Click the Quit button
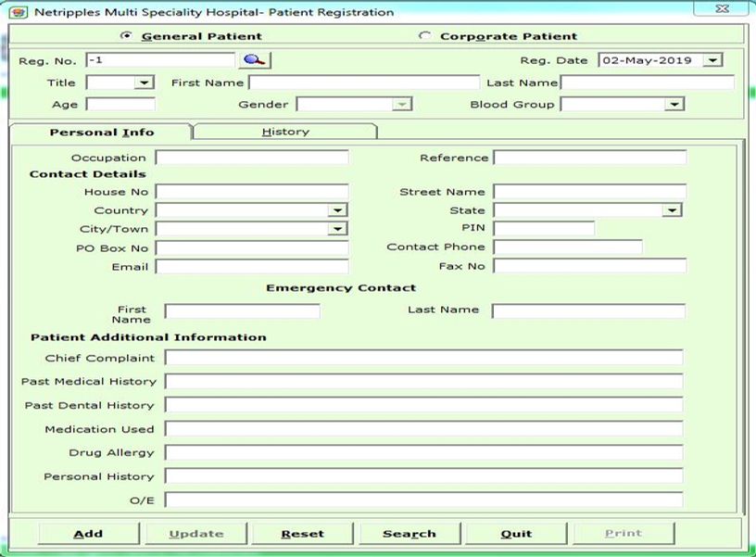 tap(516, 534)
